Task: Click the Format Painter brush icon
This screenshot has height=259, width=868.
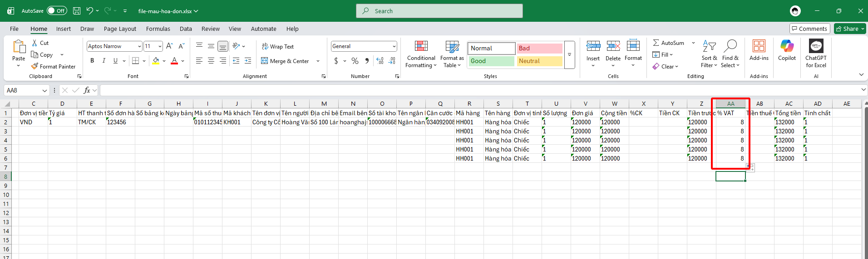Action: pyautogui.click(x=35, y=67)
